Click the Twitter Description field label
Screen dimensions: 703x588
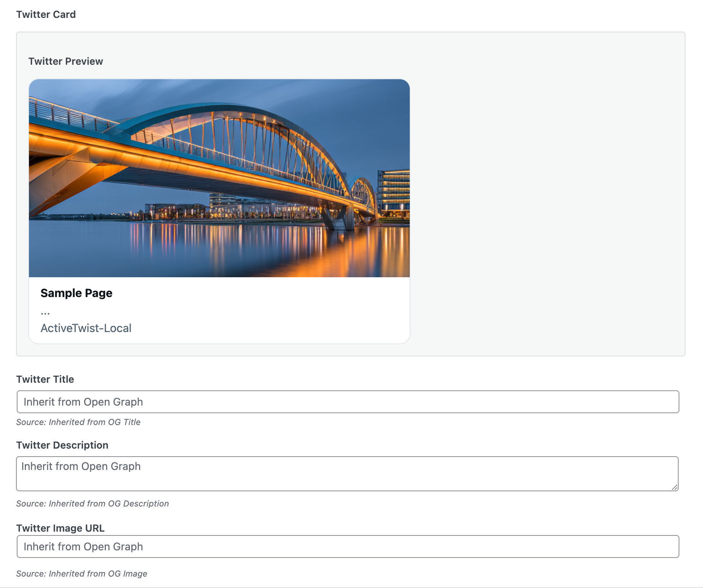[62, 445]
